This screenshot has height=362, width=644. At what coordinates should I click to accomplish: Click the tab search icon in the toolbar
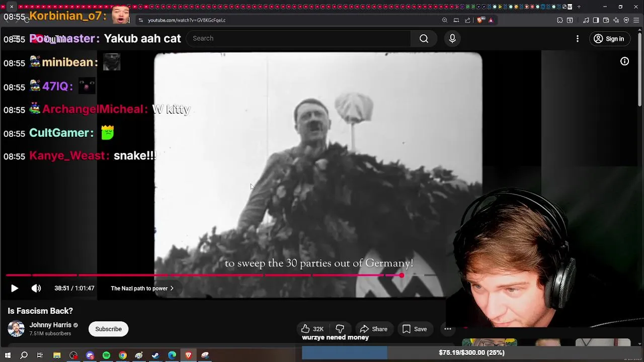click(x=570, y=20)
